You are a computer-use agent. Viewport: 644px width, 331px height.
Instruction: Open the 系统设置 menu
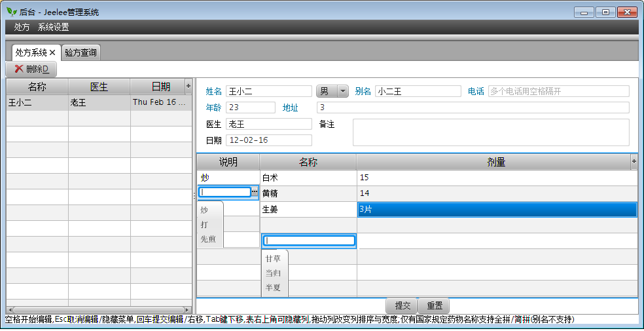[x=54, y=28]
